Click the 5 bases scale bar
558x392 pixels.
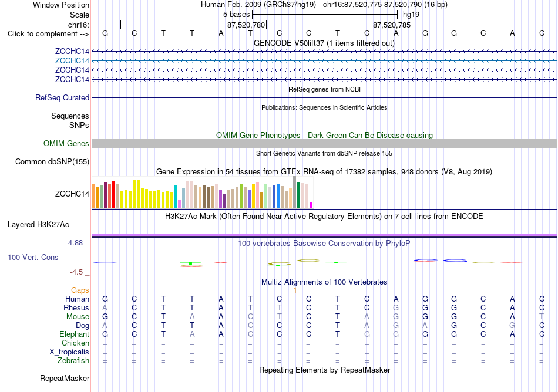pos(325,15)
